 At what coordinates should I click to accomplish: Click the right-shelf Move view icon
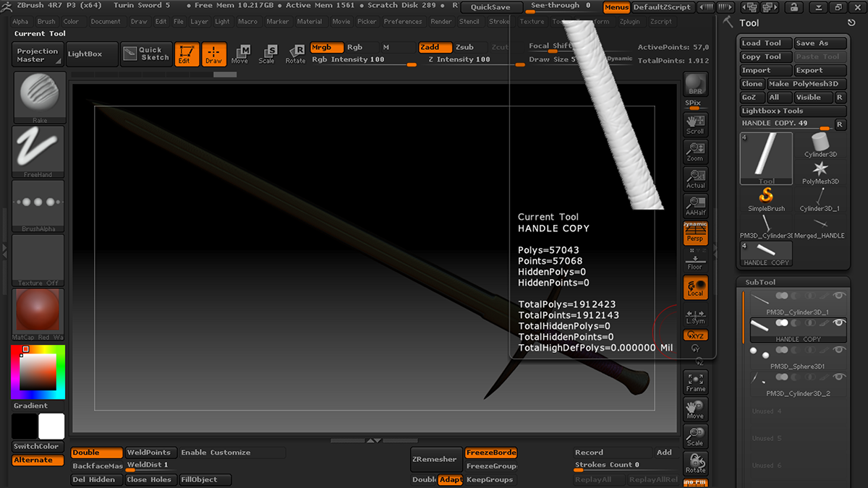[x=696, y=409]
